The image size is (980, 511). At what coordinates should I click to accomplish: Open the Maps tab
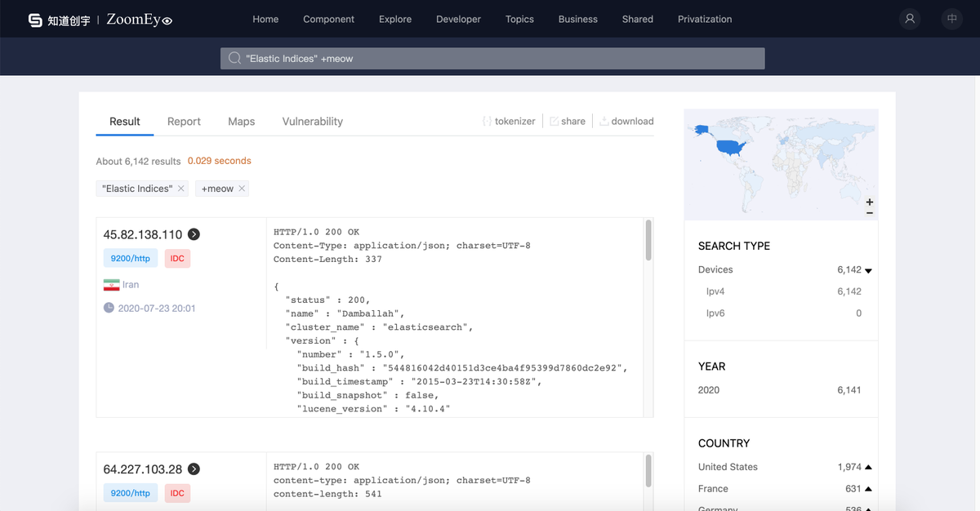click(242, 122)
